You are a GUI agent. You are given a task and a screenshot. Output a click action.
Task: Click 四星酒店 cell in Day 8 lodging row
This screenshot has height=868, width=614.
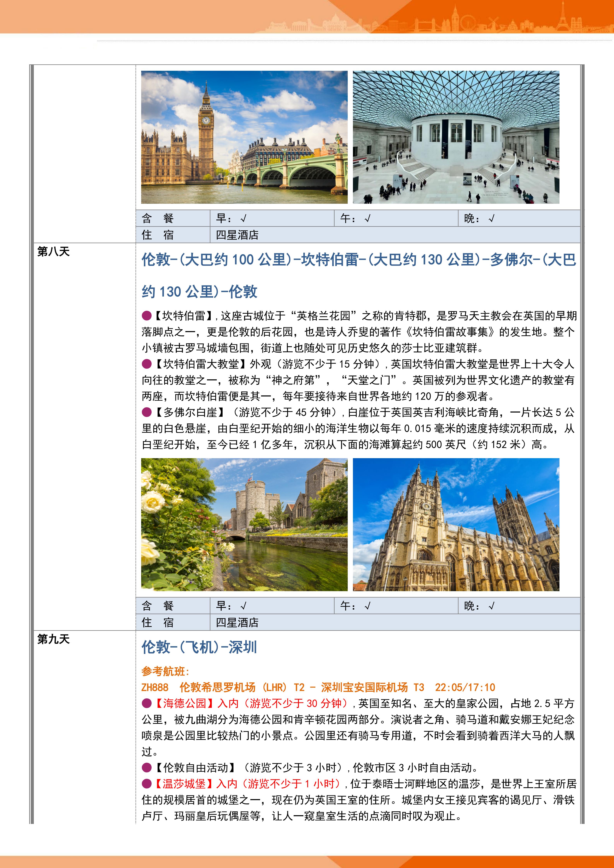(237, 622)
